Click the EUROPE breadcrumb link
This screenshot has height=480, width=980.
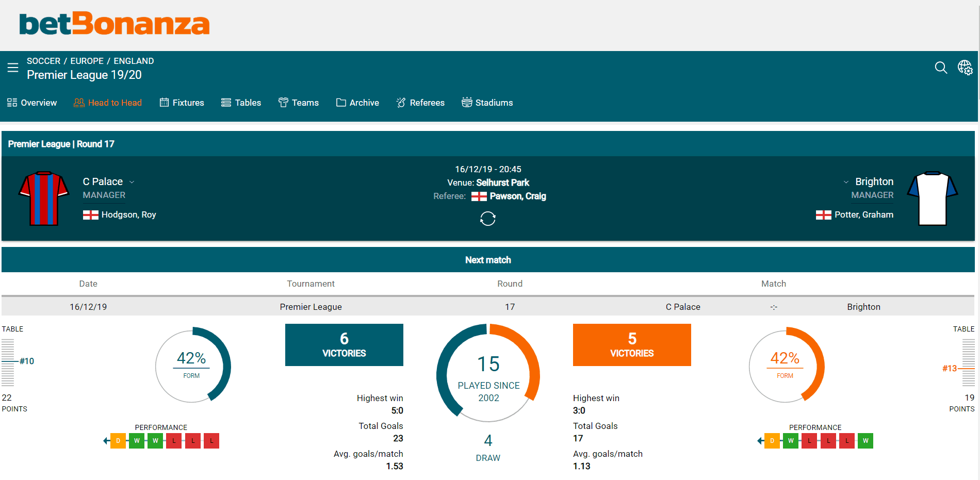[87, 61]
